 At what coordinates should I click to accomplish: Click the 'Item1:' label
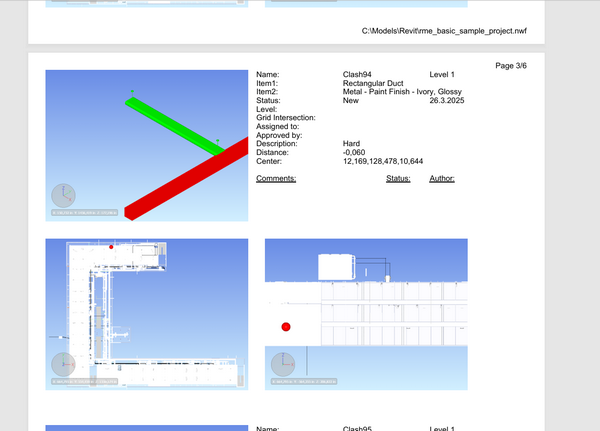click(x=267, y=83)
